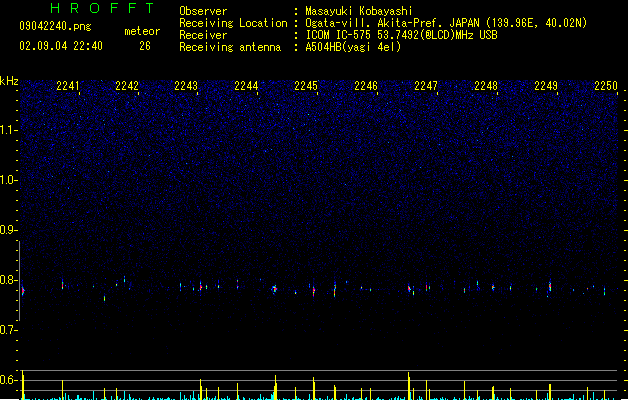Click the 2241 time marker
Viewport: 629px width, 400px height.
(67, 86)
